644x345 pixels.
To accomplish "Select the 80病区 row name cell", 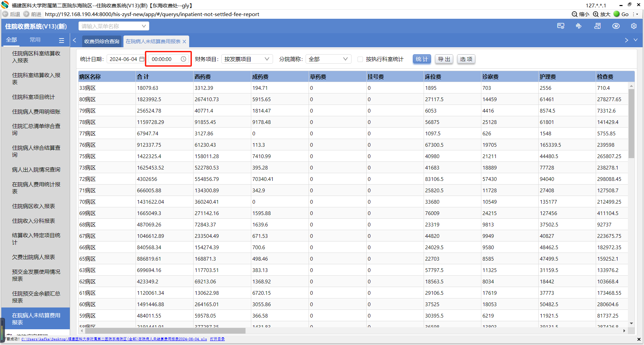I will coord(107,99).
